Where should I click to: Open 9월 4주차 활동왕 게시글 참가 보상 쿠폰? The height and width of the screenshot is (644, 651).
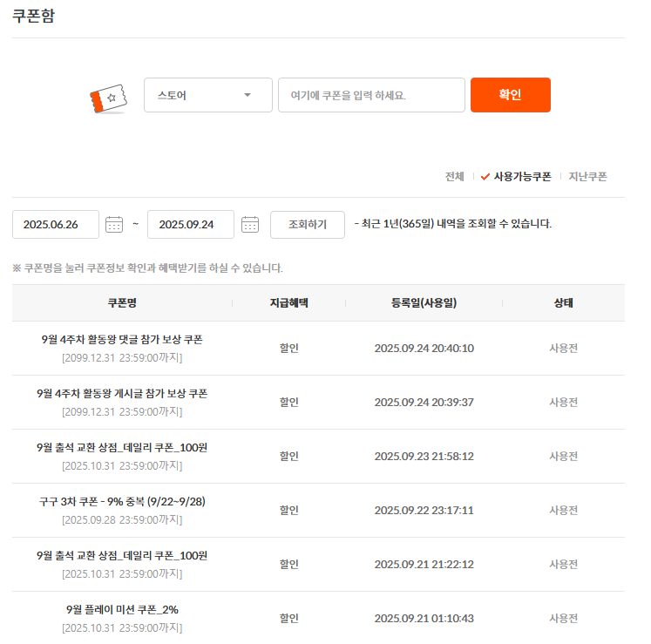point(122,393)
